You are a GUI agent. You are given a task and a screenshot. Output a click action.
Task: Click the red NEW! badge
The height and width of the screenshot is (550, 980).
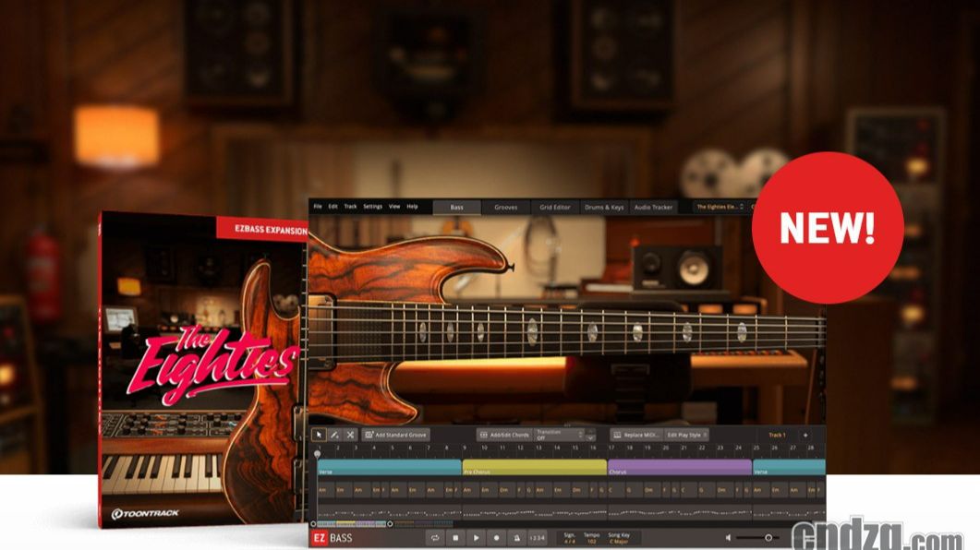tap(828, 227)
